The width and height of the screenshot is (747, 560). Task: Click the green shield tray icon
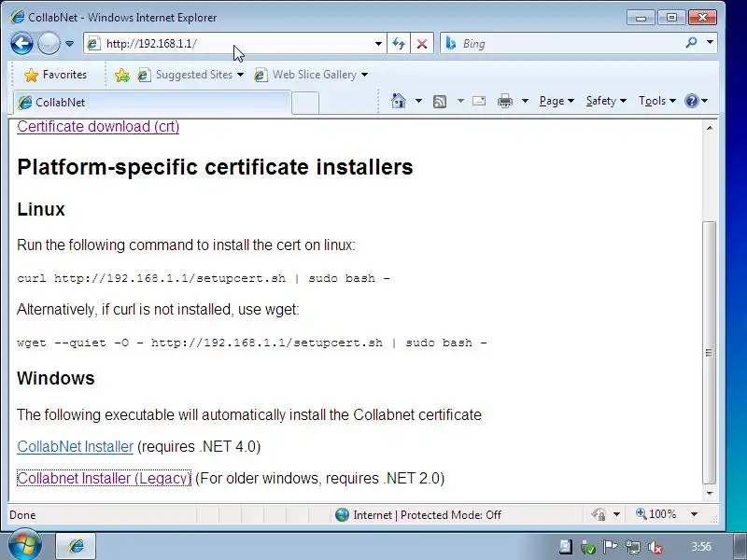pyautogui.click(x=588, y=548)
